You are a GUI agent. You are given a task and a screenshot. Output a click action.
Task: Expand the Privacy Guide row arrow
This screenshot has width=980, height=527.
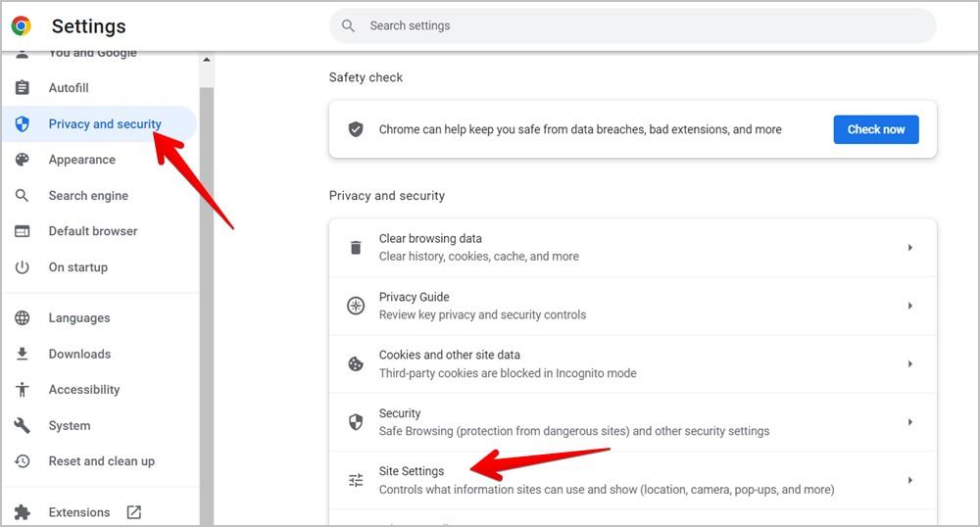coord(910,306)
